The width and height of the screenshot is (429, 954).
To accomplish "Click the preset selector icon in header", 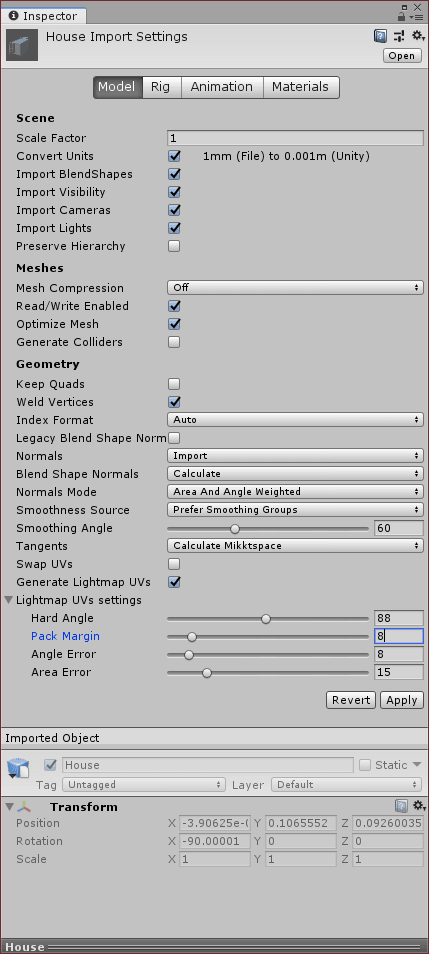I will coord(399,37).
